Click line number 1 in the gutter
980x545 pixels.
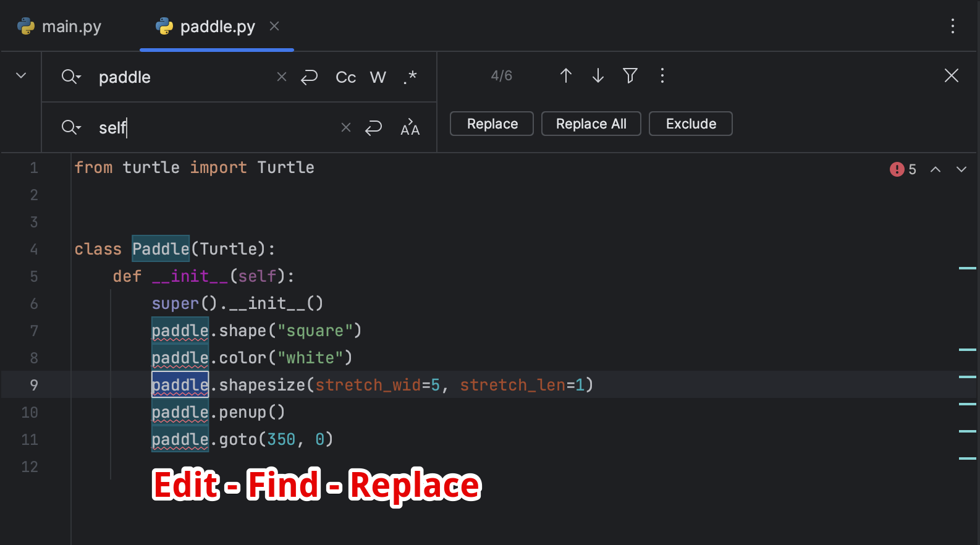[34, 167]
